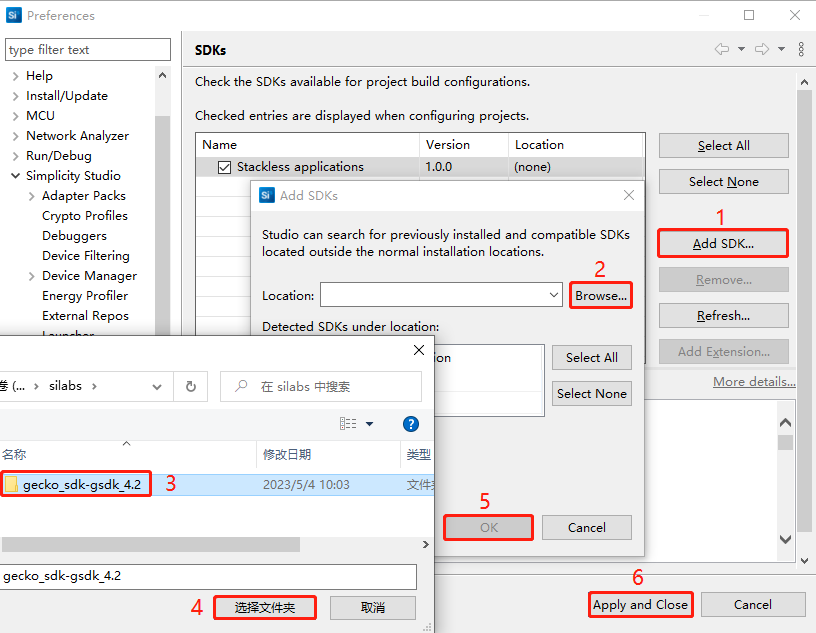Click the blue help question mark icon
The image size is (816, 633).
point(411,424)
